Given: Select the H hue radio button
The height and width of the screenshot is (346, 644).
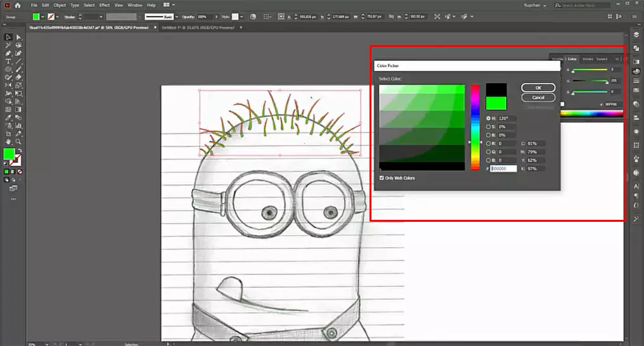Looking at the screenshot, I should (488, 119).
